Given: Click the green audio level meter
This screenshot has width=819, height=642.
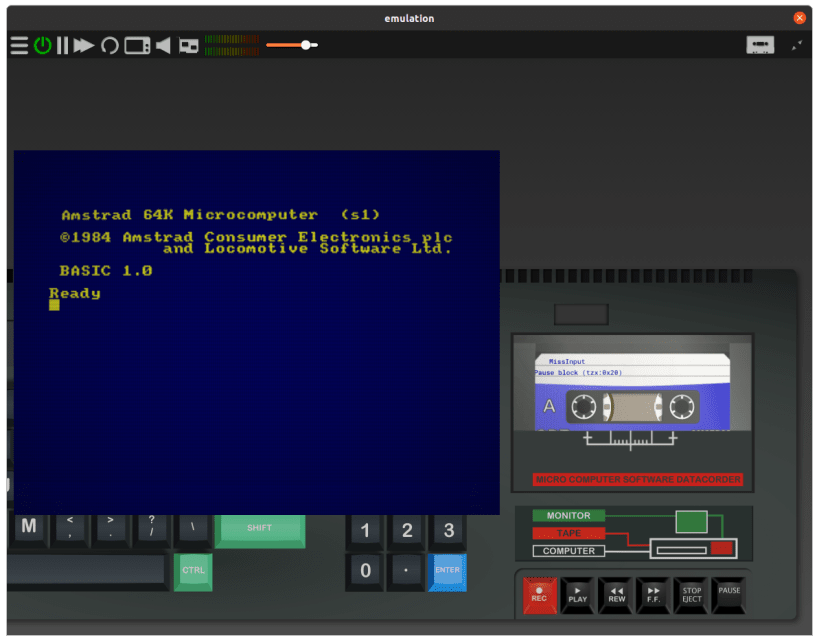Looking at the screenshot, I should [232, 45].
